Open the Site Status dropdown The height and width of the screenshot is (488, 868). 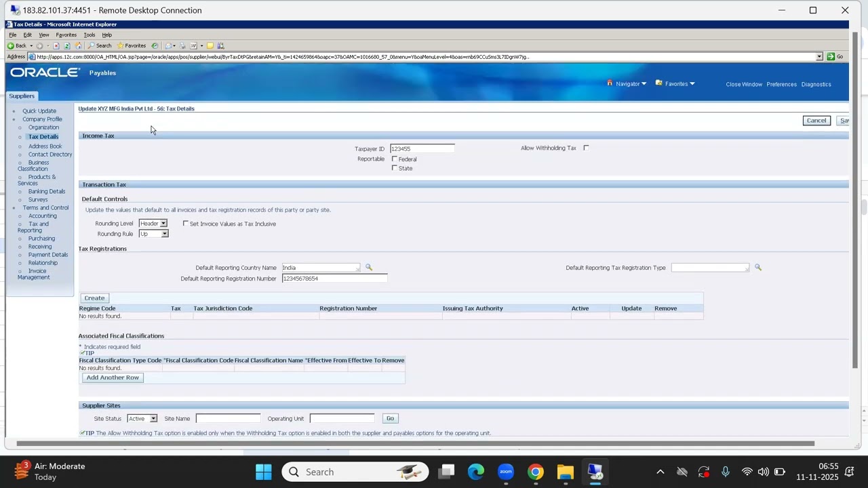(142, 418)
